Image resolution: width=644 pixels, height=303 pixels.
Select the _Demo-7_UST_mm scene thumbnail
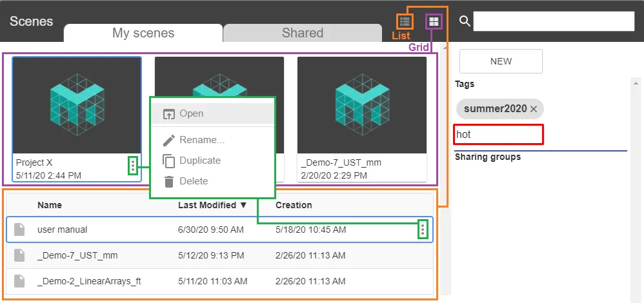click(361, 105)
